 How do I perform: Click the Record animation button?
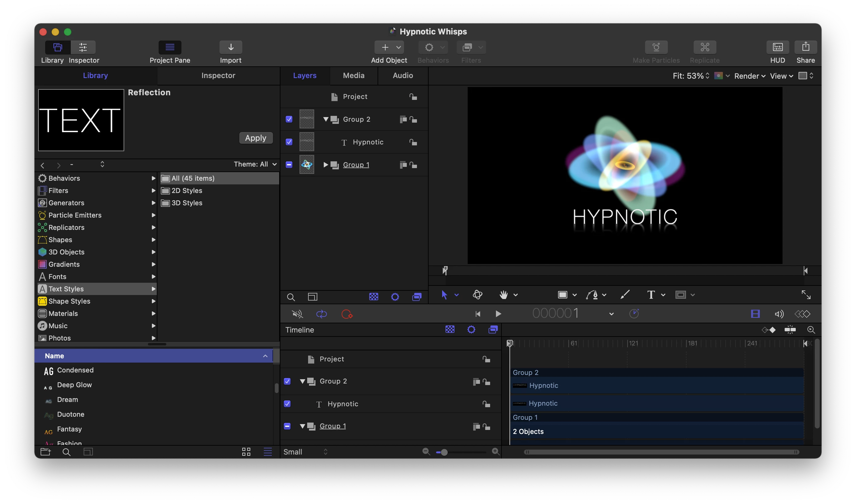[347, 314]
